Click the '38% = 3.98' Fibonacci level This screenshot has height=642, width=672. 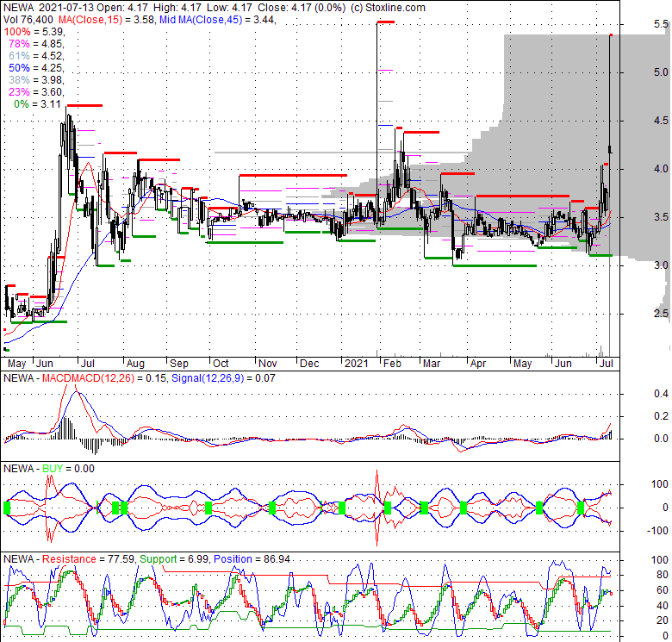tap(36, 80)
